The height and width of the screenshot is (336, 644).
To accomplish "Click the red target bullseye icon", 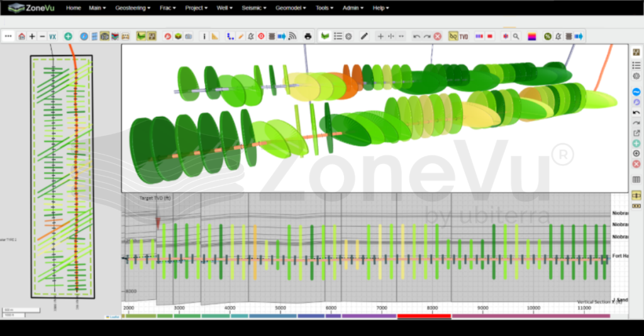I will (x=261, y=36).
